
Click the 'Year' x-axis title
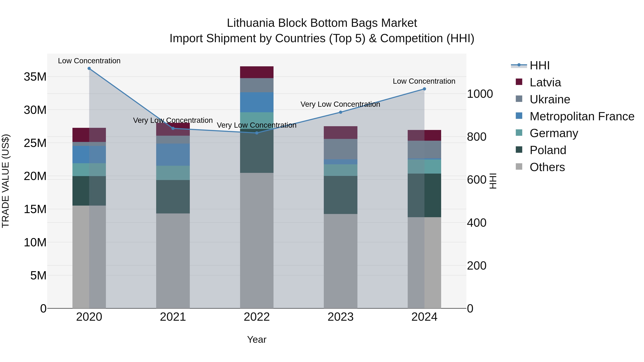257,339
